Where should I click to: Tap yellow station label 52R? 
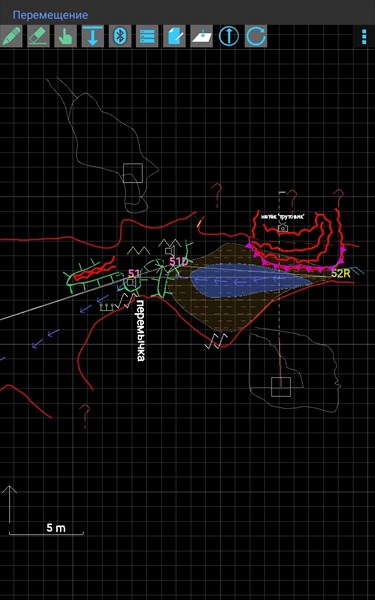tap(341, 273)
